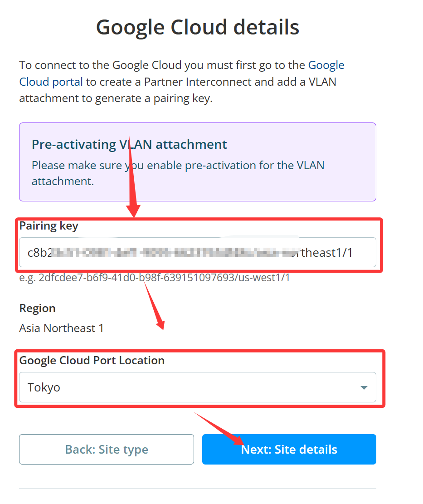
Task: Select the Tokyo value in the combo box
Action: [44, 387]
